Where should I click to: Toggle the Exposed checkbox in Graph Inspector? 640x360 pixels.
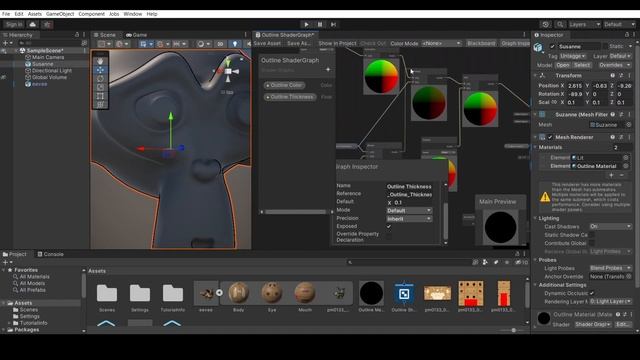tap(389, 226)
